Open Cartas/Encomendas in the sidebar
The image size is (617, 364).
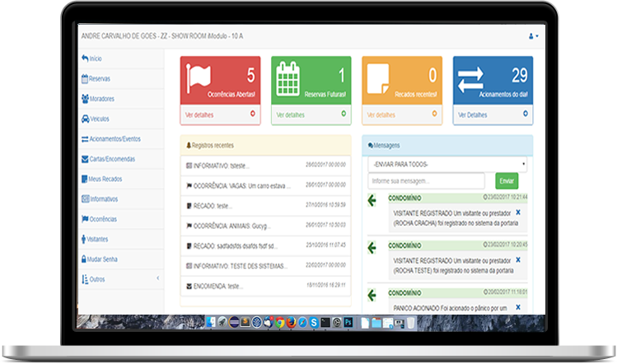point(111,159)
